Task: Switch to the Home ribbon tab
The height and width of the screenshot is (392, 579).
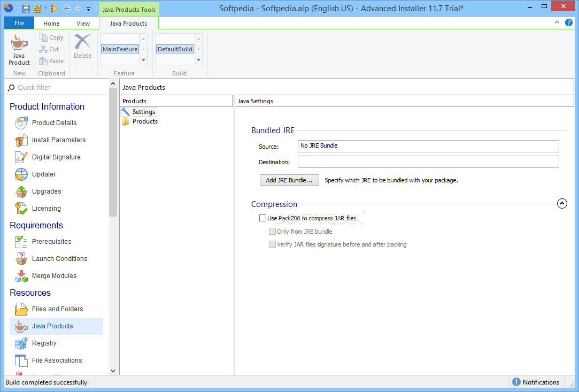Action: pyautogui.click(x=51, y=24)
